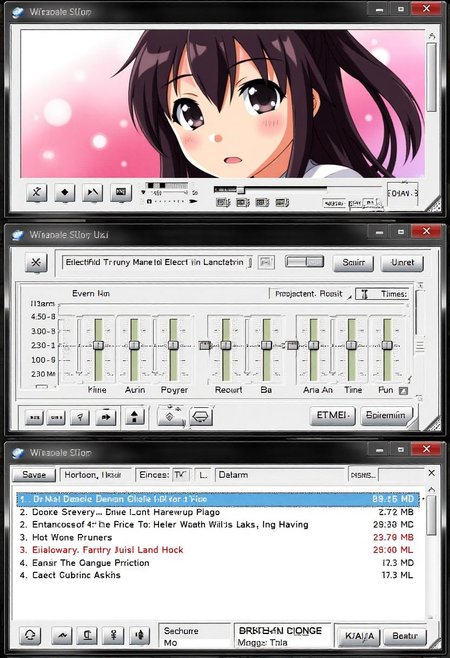Click the video seek bar track
Screen dimensions: 450x658
coord(270,189)
